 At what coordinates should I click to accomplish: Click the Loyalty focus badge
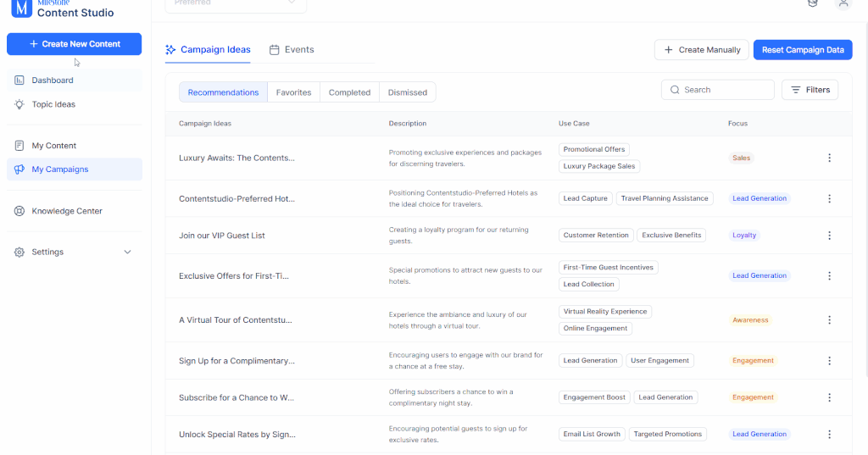coord(744,236)
